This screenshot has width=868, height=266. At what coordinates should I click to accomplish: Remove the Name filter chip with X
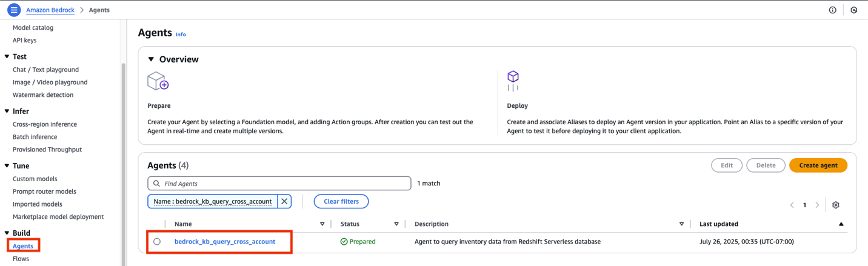coord(284,201)
